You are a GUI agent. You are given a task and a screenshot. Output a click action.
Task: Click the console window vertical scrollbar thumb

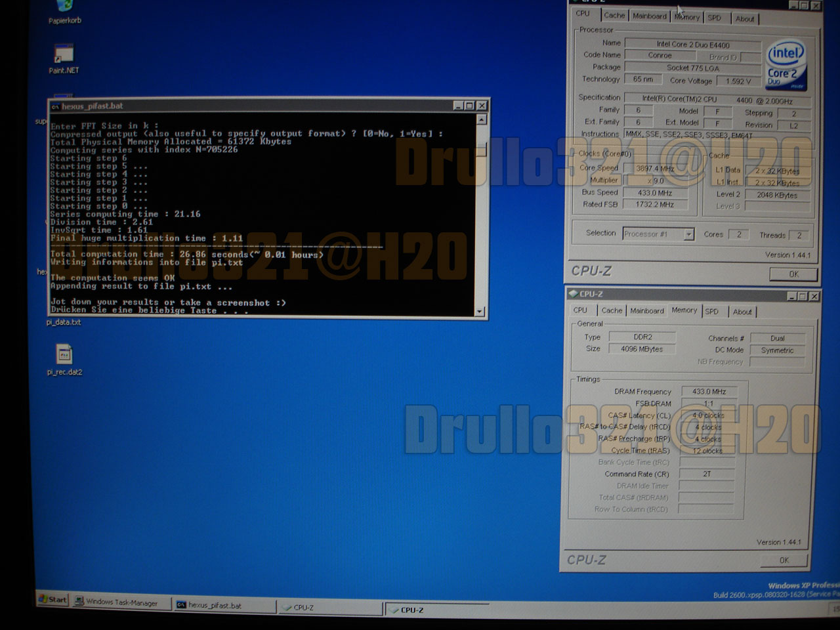[481, 150]
